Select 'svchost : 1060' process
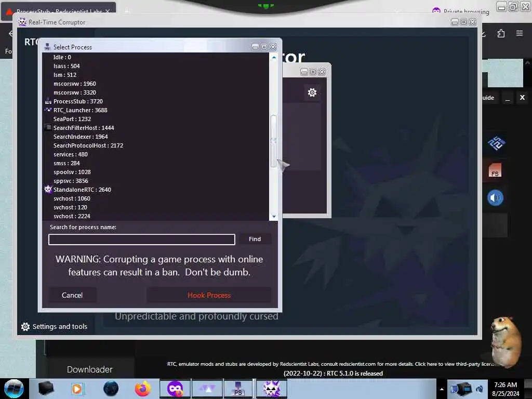The width and height of the screenshot is (532, 399). click(x=72, y=198)
